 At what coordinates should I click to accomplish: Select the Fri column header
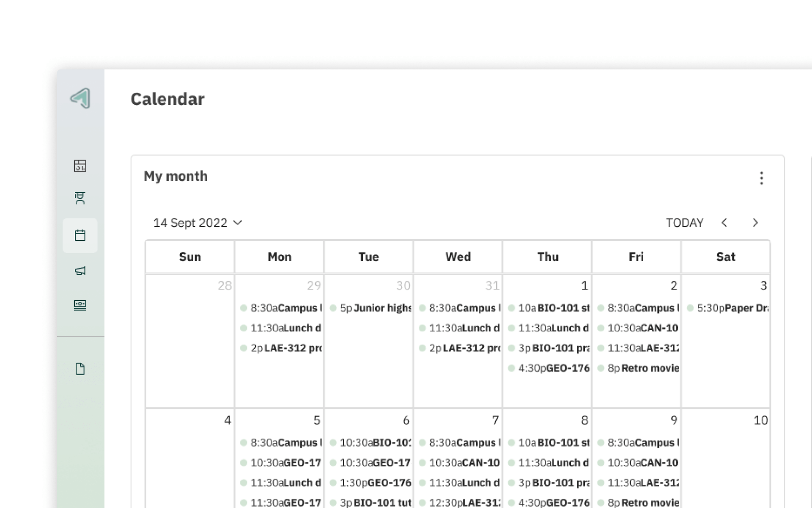pyautogui.click(x=636, y=257)
